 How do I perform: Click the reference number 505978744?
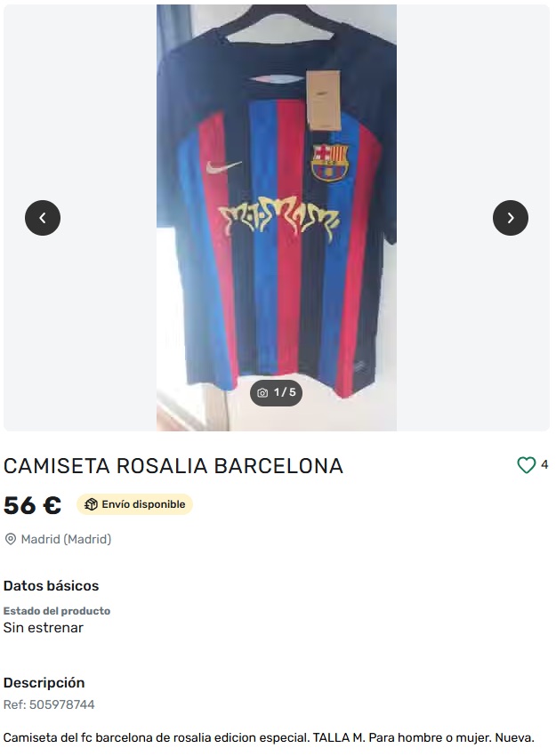[49, 704]
